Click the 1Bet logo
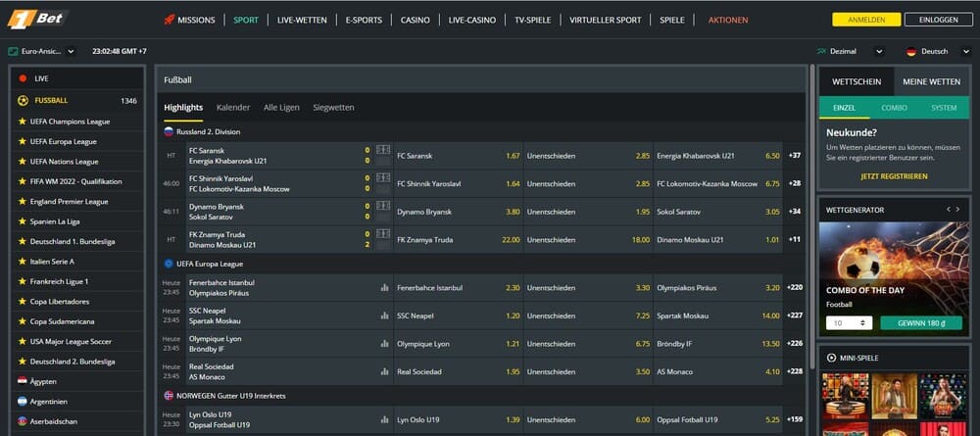Screen dimensions: 980x436 (38, 19)
